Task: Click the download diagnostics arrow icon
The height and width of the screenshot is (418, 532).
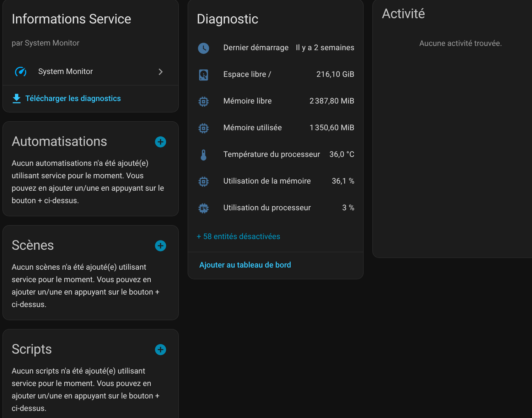Action: click(16, 99)
